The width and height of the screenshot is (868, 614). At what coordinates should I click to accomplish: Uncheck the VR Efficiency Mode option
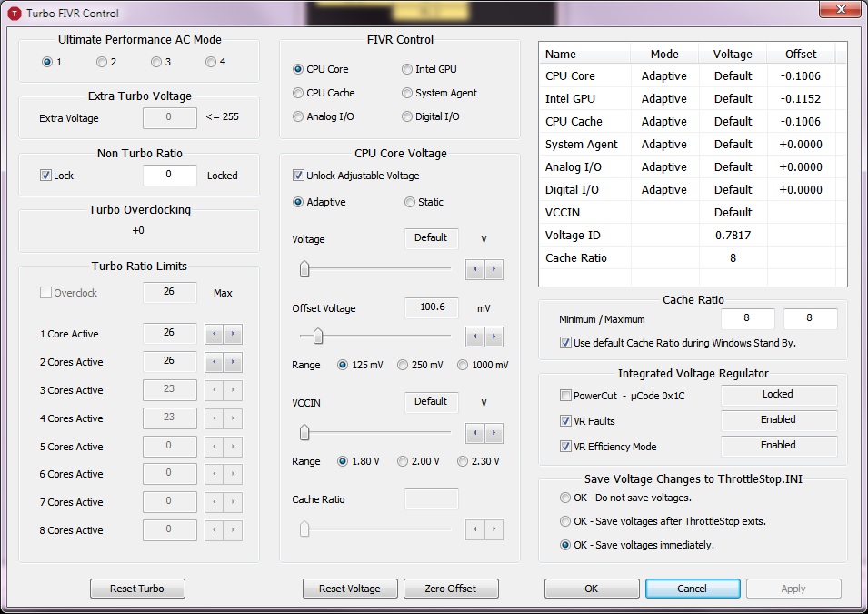(x=567, y=447)
